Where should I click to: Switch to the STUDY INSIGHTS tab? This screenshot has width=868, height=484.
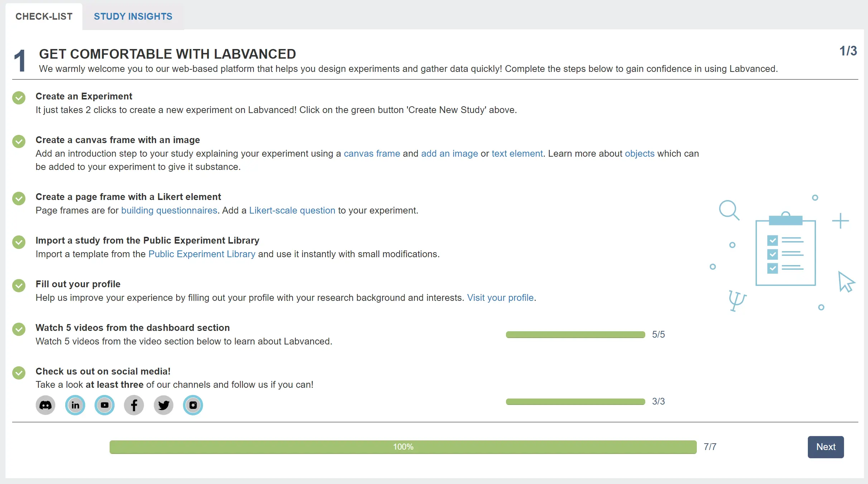(133, 16)
